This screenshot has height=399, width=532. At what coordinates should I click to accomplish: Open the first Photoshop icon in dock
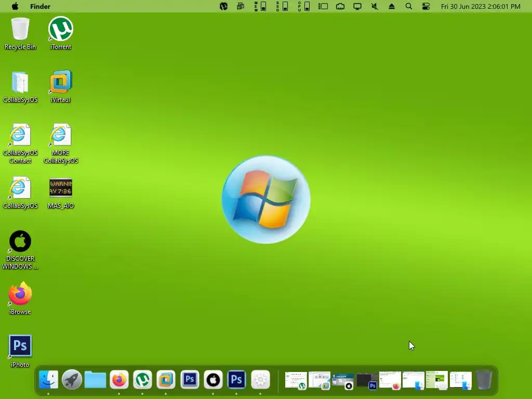pos(190,379)
